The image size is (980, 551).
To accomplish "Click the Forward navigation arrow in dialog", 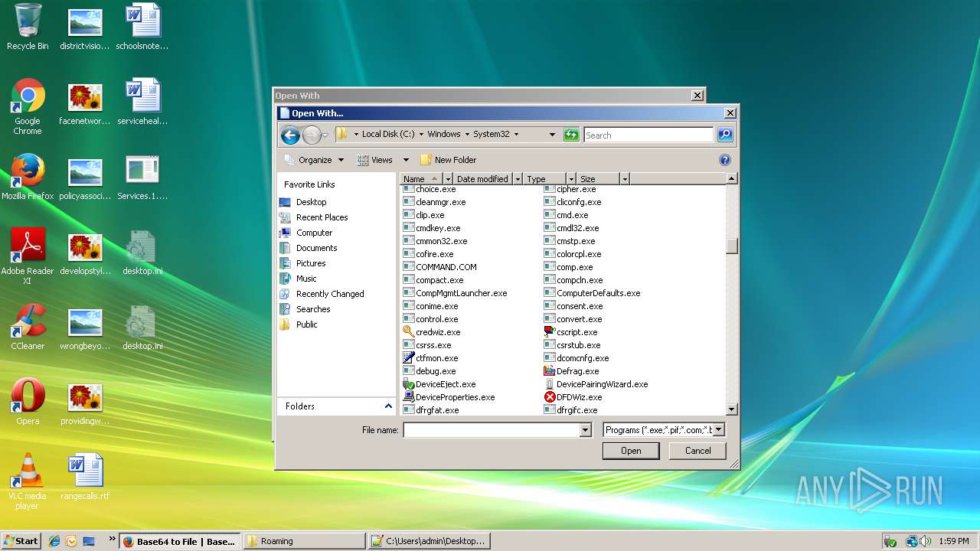I will click(x=311, y=135).
